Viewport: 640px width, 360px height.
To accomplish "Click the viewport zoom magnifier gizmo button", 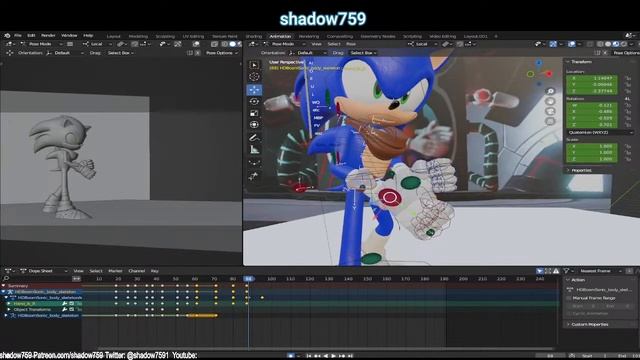I will click(x=550, y=91).
